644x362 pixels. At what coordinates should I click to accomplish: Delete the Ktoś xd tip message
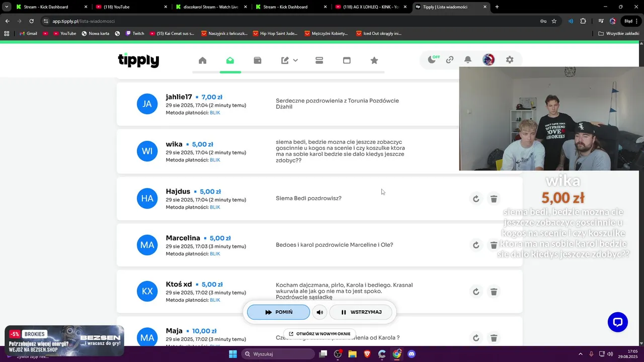[494, 292]
